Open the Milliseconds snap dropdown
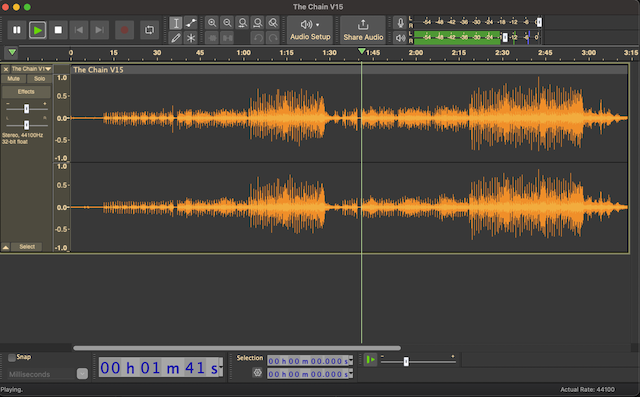The width and height of the screenshot is (640, 397). pyautogui.click(x=82, y=374)
